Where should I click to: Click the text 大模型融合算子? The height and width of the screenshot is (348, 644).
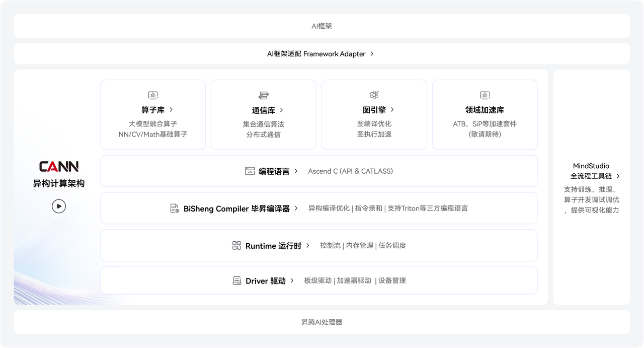click(x=153, y=124)
